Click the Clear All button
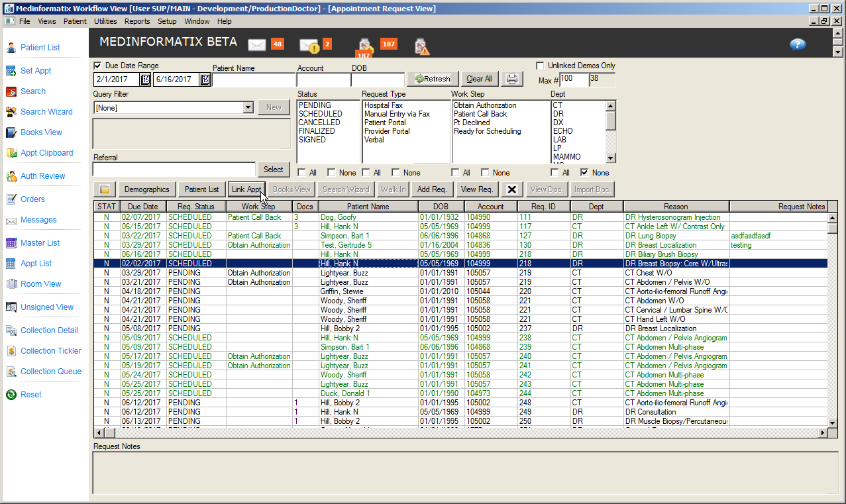Viewport: 846px width, 504px height. pyautogui.click(x=479, y=79)
